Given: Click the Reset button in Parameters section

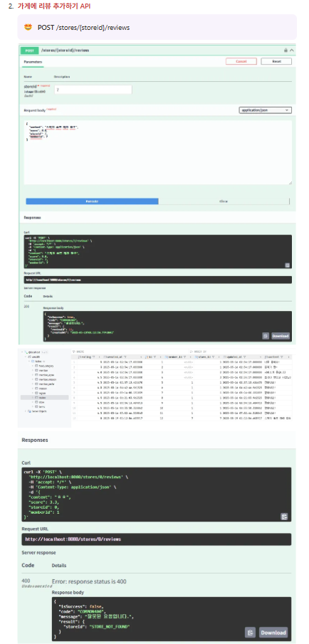Looking at the screenshot, I should (276, 61).
